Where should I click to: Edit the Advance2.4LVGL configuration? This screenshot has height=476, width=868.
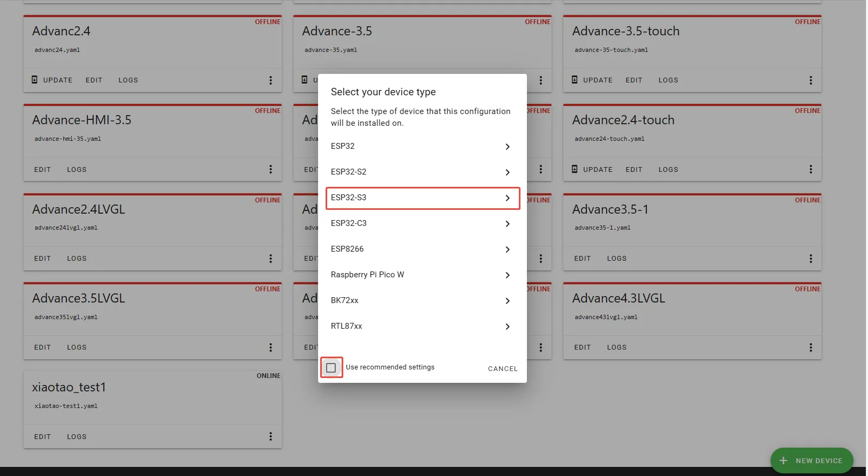[x=42, y=259]
